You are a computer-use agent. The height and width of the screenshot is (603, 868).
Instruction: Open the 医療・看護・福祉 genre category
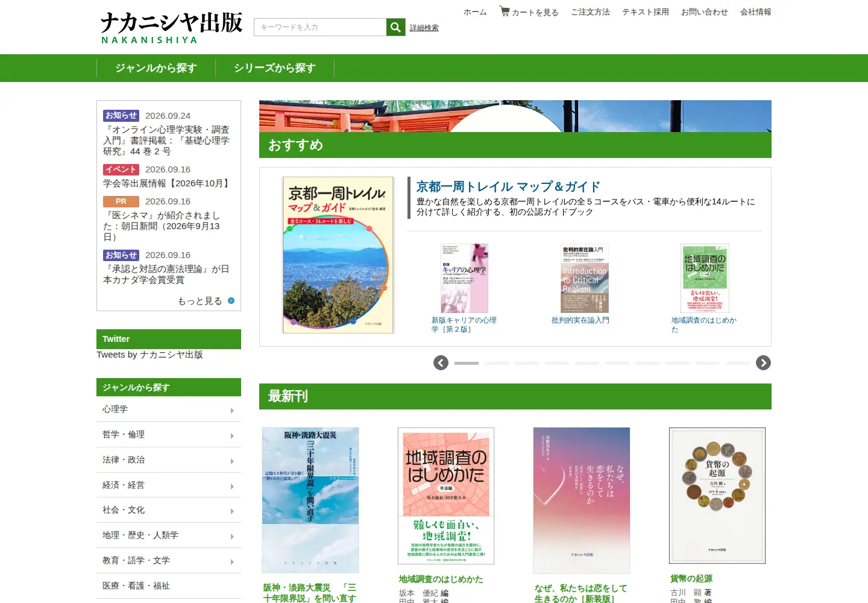click(x=169, y=586)
